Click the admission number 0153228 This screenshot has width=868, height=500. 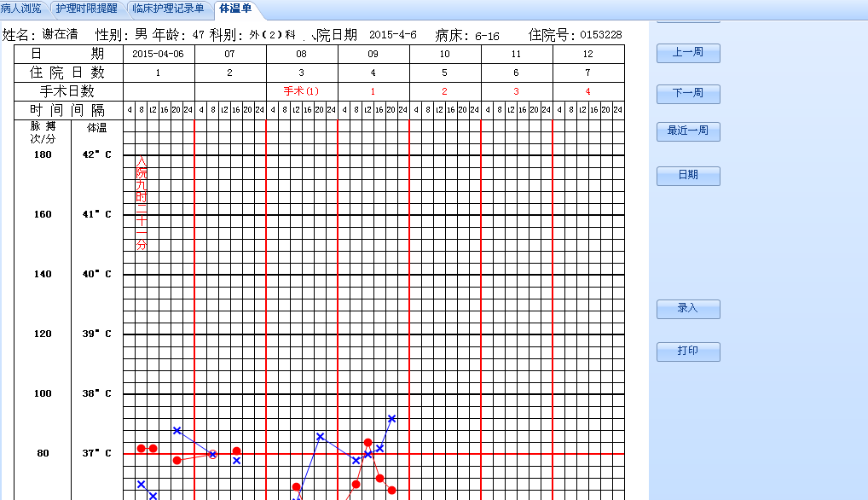(x=601, y=35)
